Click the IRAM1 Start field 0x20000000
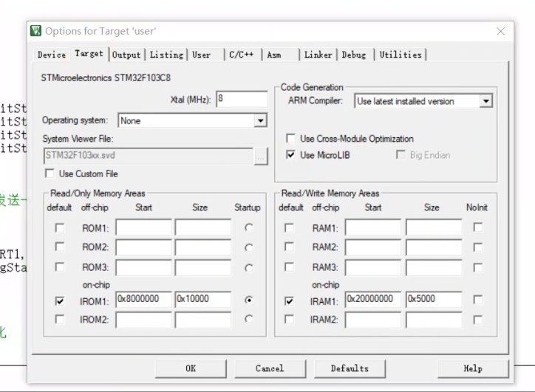 click(373, 299)
